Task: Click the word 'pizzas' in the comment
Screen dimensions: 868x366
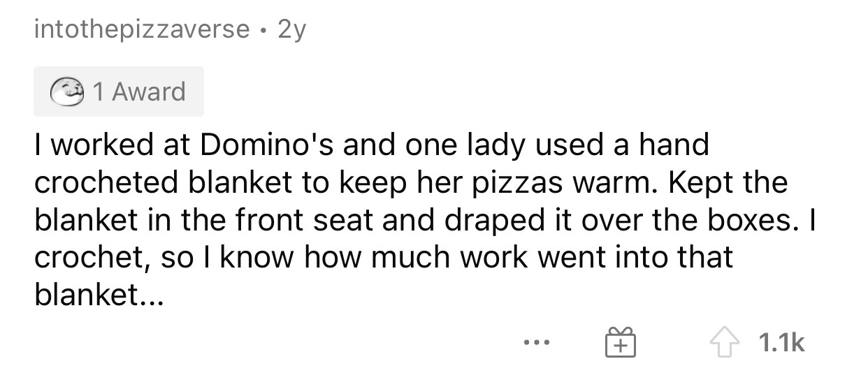Action: [x=516, y=184]
